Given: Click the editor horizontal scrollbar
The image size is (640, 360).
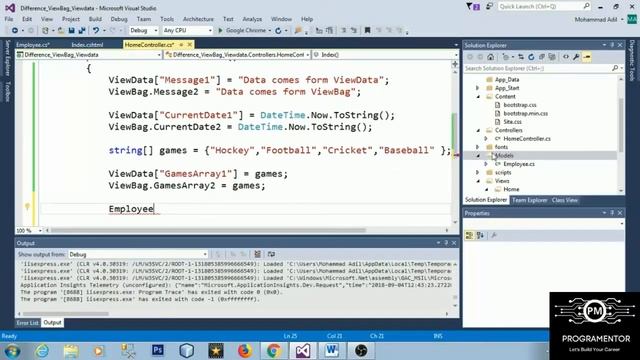Looking at the screenshot, I should 208,230.
